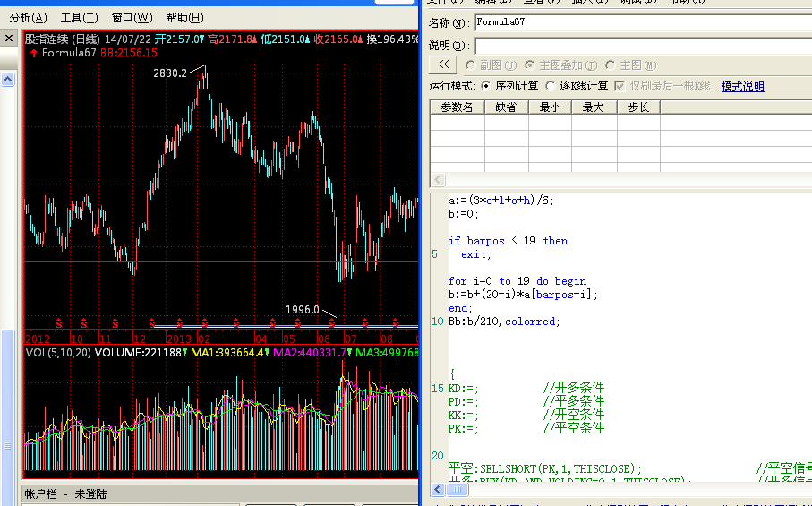Click the 2012 label on the time axis

[38, 339]
